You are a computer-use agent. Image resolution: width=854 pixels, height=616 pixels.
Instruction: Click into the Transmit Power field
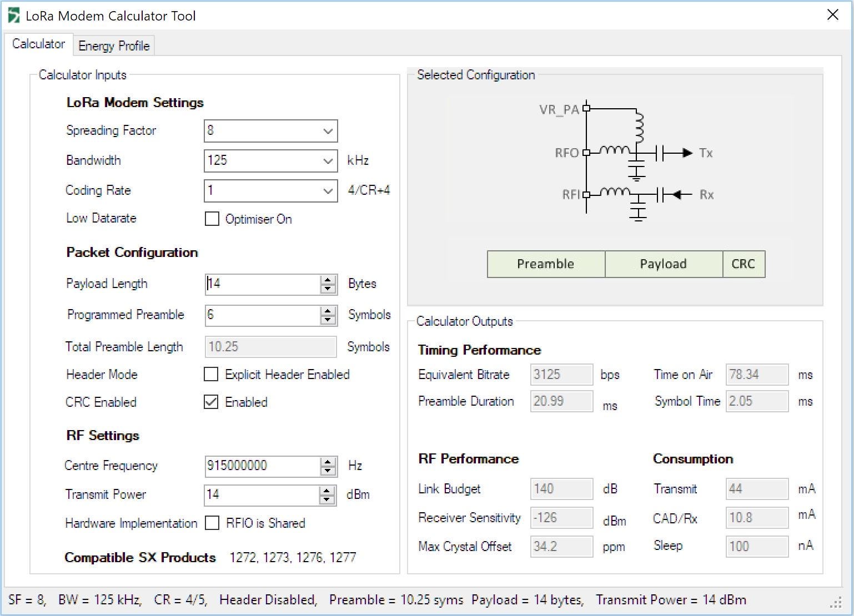tap(262, 495)
